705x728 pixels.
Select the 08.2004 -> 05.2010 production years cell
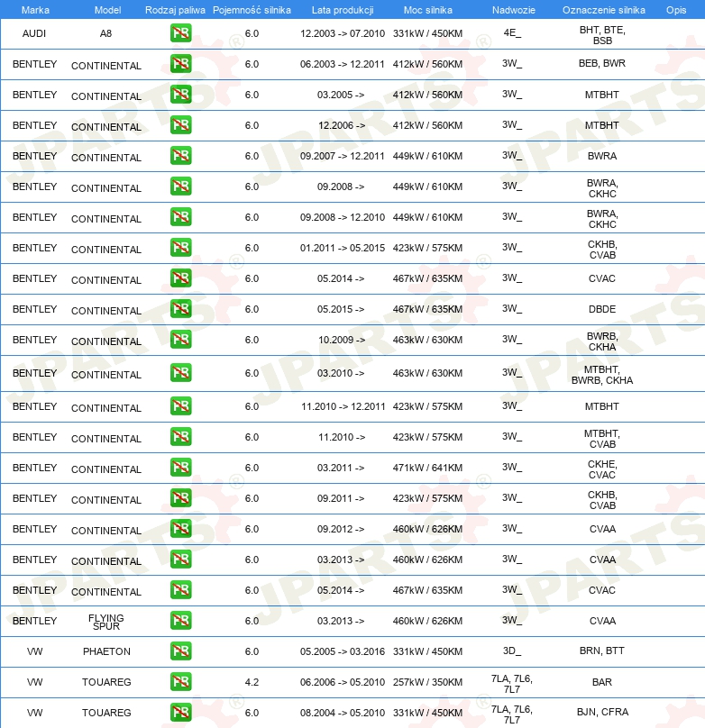[x=343, y=713]
